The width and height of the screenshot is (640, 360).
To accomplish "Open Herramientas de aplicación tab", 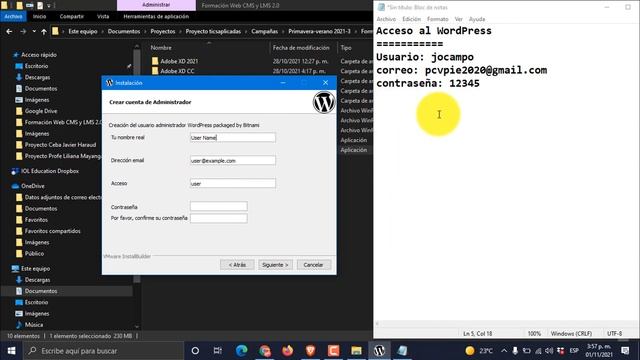I will click(156, 16).
